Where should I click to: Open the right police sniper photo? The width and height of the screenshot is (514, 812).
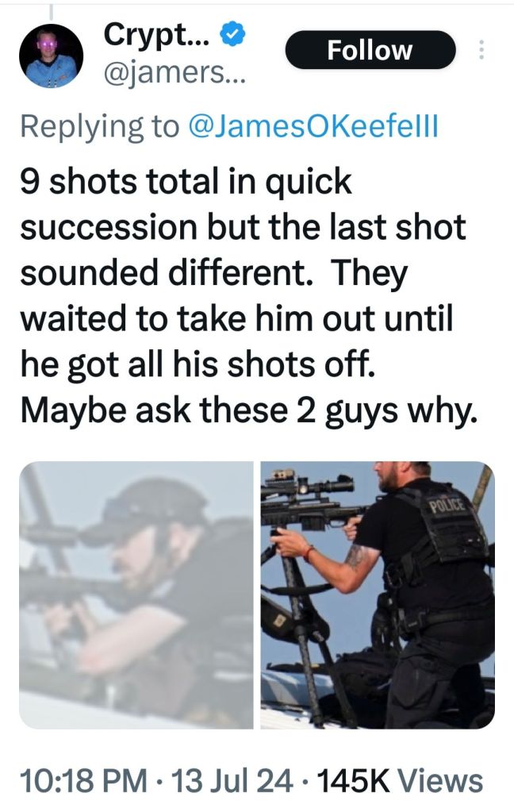(x=378, y=595)
